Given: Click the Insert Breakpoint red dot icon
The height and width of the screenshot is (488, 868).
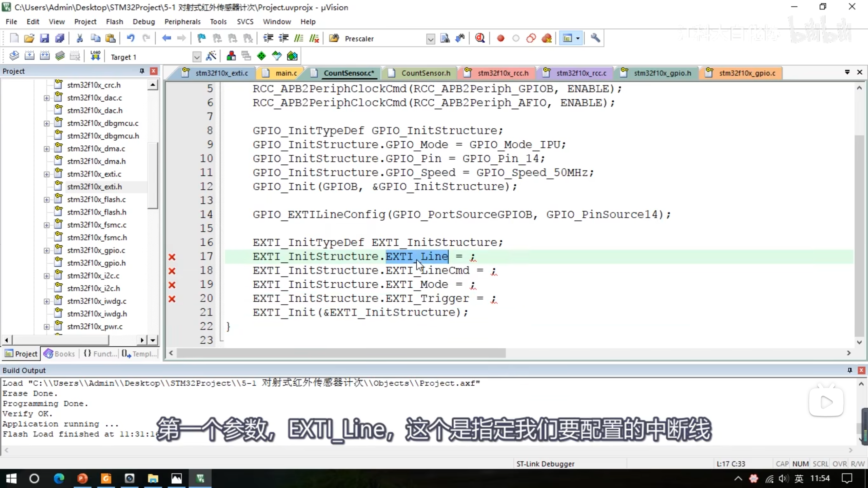Looking at the screenshot, I should click(500, 38).
